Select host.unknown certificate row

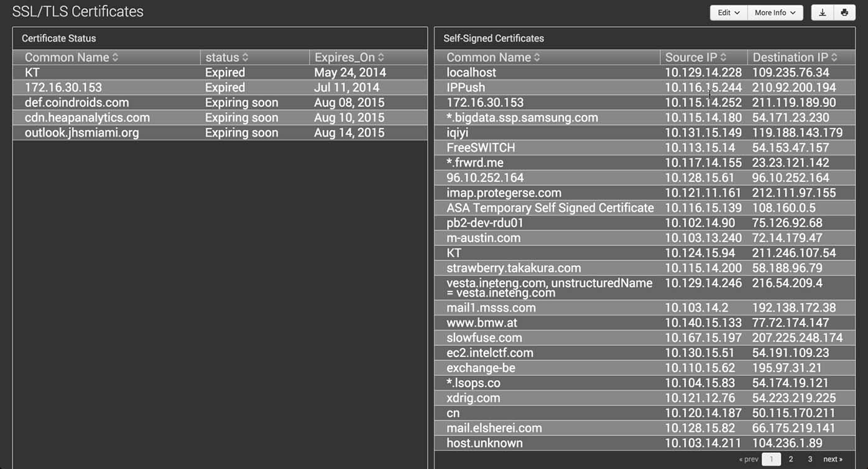645,443
